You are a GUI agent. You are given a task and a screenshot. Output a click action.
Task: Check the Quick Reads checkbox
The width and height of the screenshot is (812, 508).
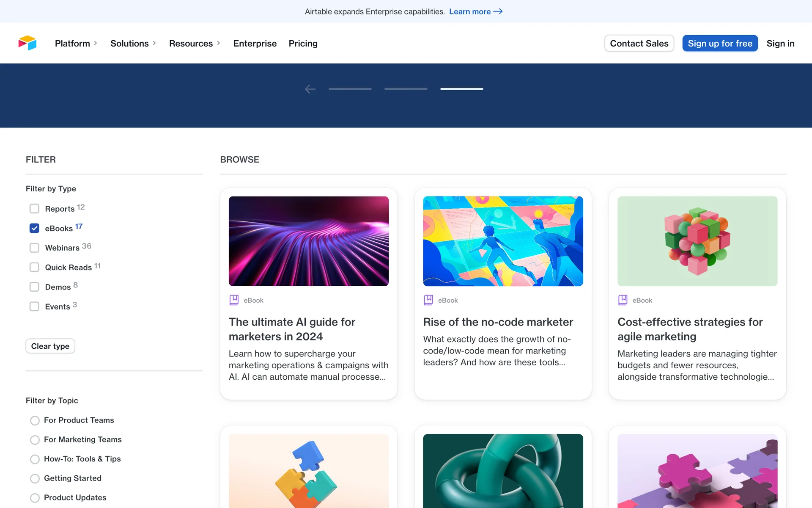coord(34,267)
